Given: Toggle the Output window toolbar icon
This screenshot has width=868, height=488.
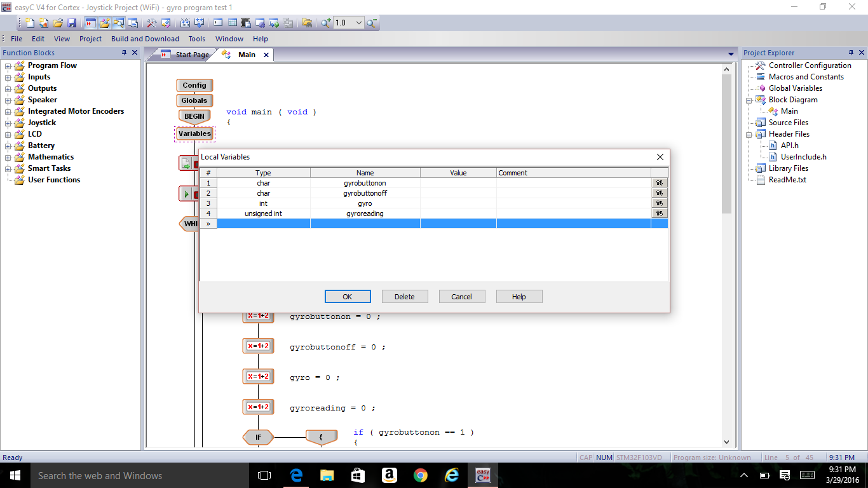Looking at the screenshot, I should pyautogui.click(x=133, y=23).
